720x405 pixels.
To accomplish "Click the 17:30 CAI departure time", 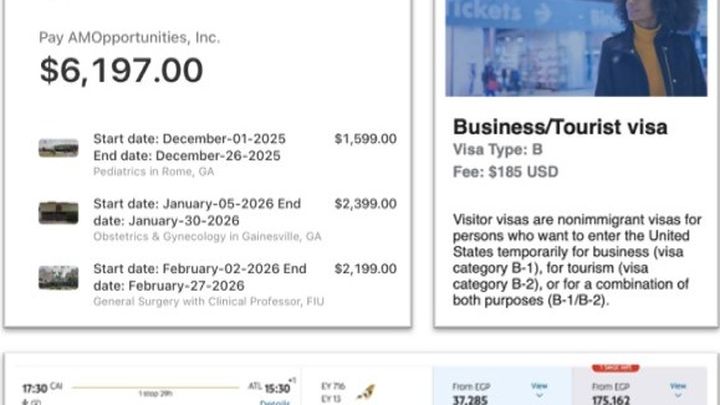I will pos(42,388).
